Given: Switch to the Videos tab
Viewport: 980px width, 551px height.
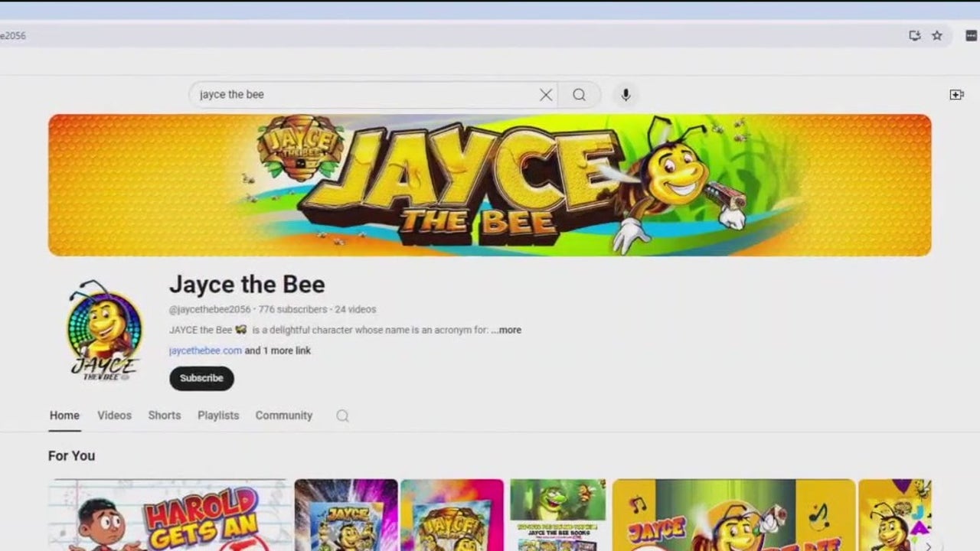Looking at the screenshot, I should coord(114,416).
